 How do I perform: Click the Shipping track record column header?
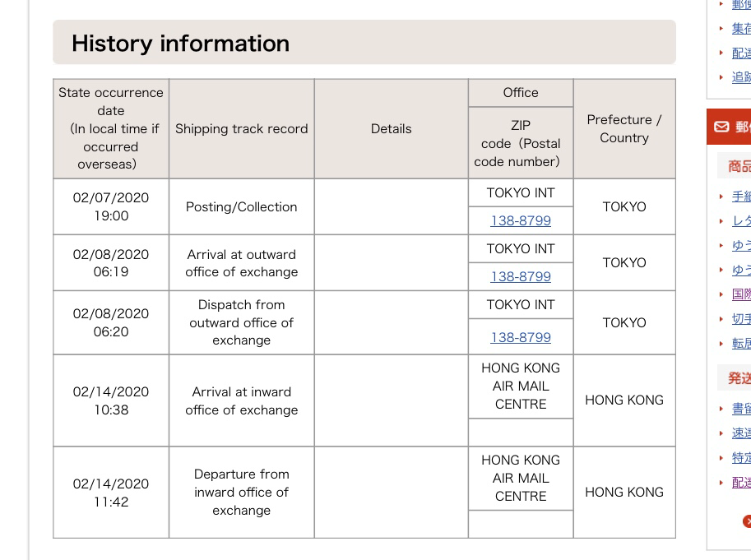[241, 129]
